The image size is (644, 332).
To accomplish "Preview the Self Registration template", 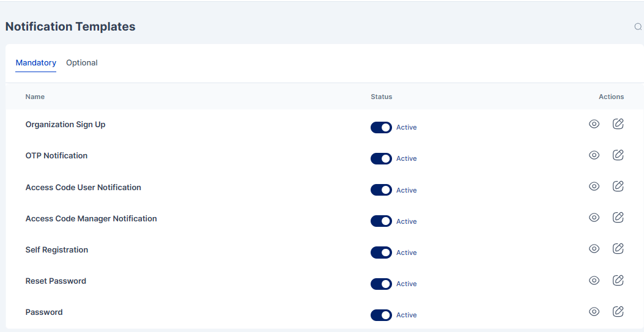I will [594, 249].
